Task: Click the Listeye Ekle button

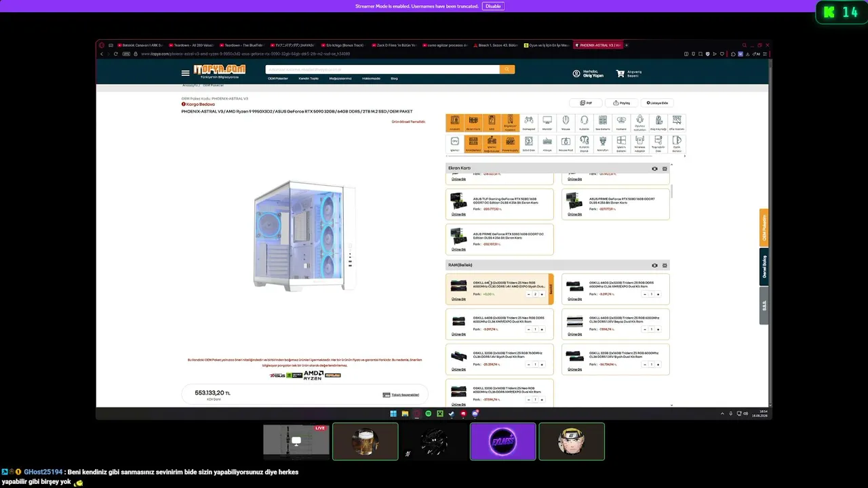Action: (656, 103)
